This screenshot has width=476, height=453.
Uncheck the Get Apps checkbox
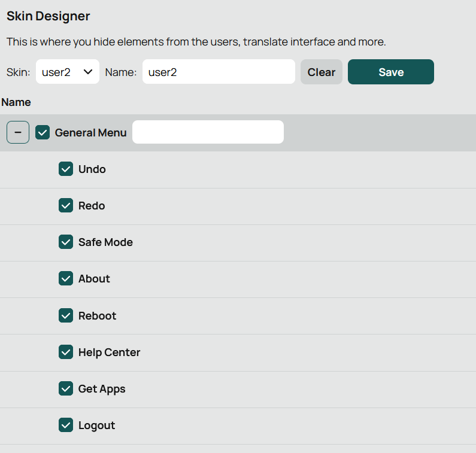tap(66, 389)
